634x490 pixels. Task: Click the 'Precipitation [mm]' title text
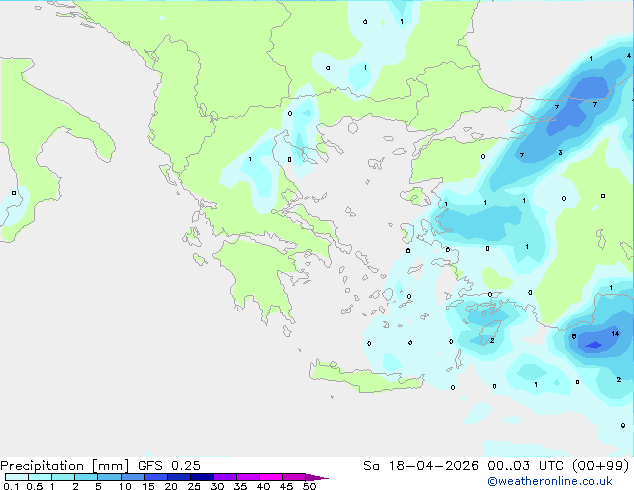[65, 466]
